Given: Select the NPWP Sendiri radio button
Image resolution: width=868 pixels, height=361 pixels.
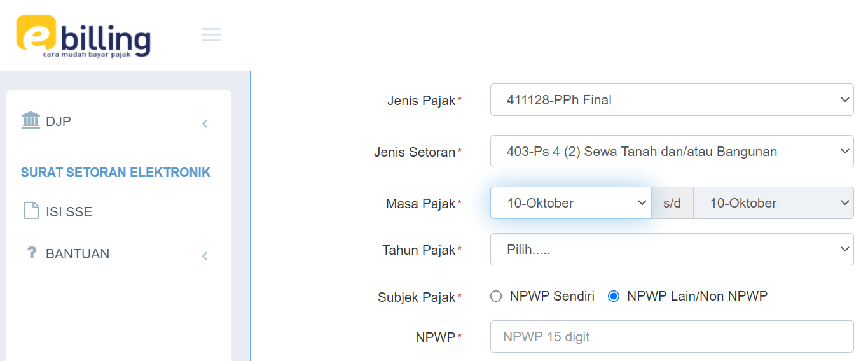Looking at the screenshot, I should [496, 296].
